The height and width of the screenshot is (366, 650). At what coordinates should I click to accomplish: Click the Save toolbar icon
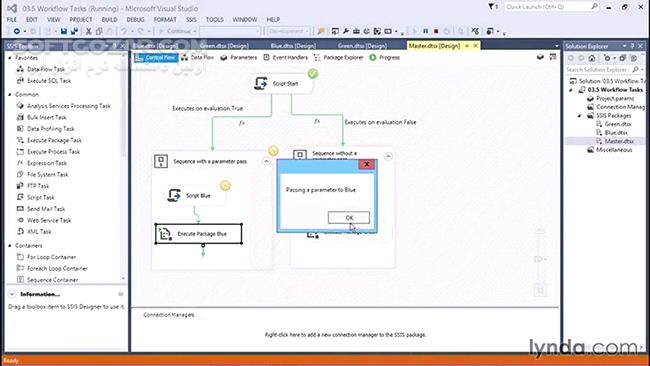pyautogui.click(x=63, y=31)
